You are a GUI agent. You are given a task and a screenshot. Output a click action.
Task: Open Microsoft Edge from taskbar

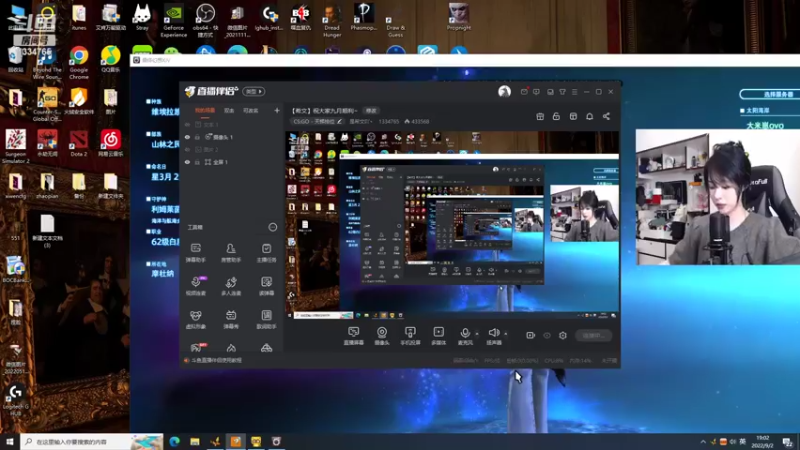point(174,441)
